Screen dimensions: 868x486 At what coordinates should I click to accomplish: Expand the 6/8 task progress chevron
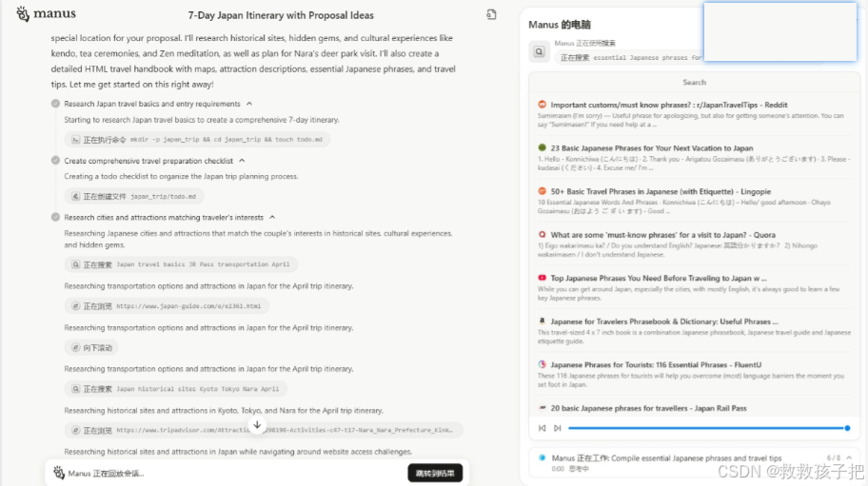coord(849,457)
